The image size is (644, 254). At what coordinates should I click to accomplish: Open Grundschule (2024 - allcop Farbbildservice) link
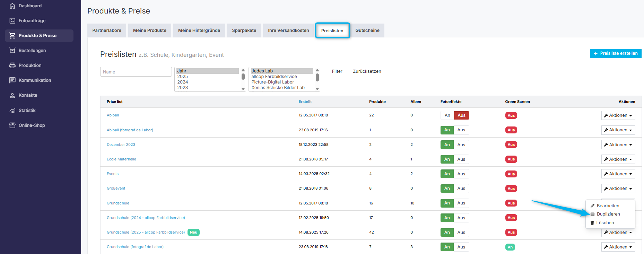coord(146,218)
